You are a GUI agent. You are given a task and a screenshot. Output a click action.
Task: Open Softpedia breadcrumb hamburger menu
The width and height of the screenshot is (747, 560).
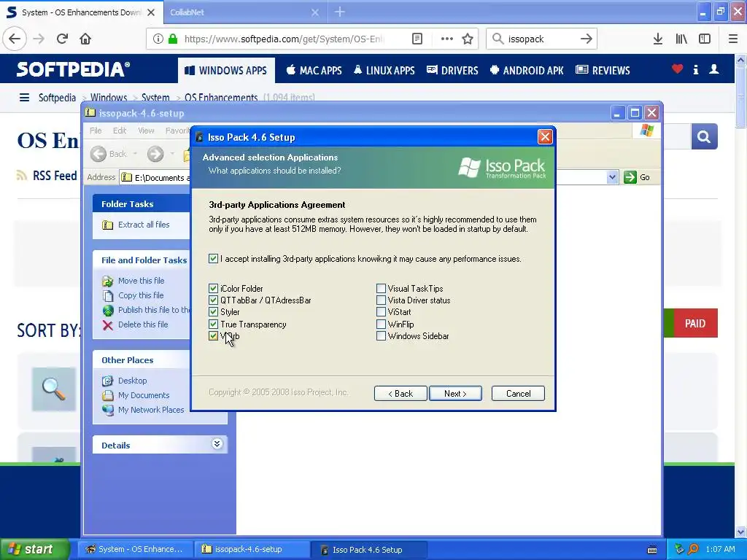click(24, 98)
